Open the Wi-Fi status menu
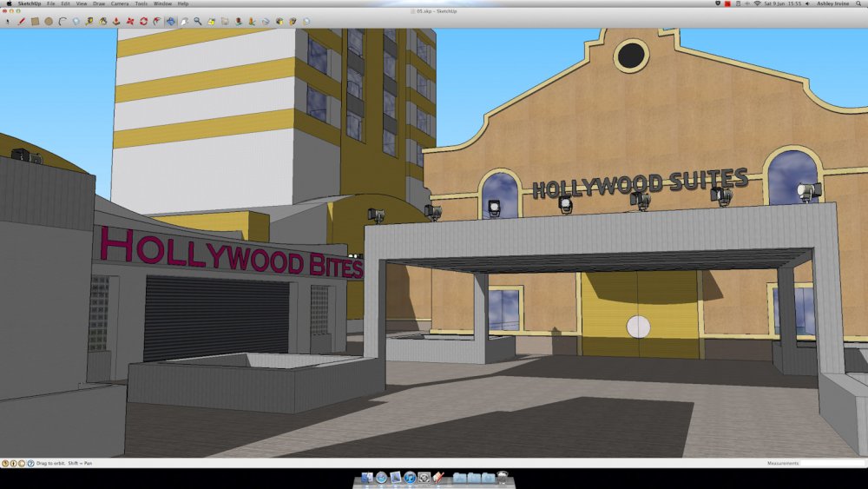The width and height of the screenshot is (868, 489). [757, 3]
